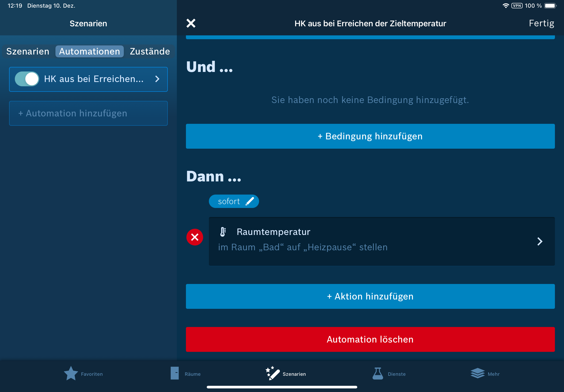Select Szenarien magic wand icon in bottom bar
Screen dimensions: 564x392
tap(272, 373)
